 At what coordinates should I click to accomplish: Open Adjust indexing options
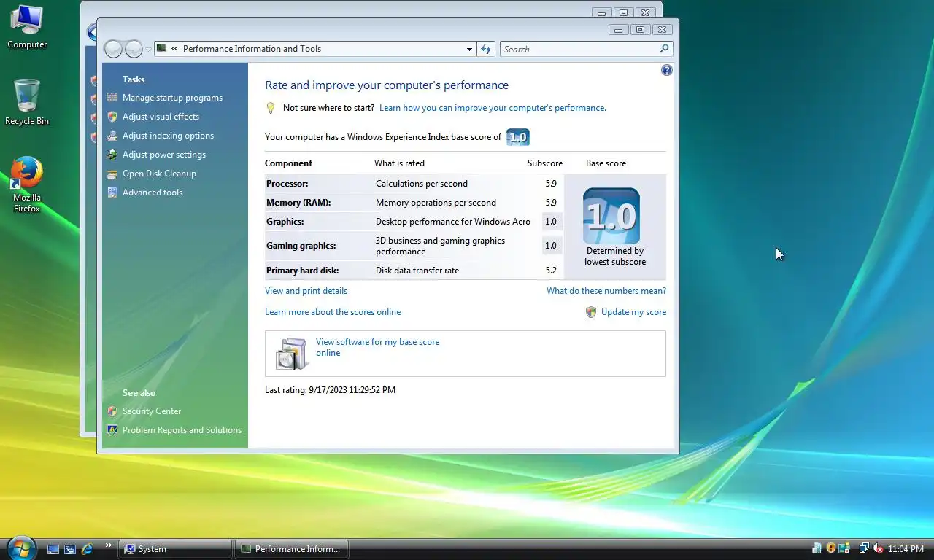168,136
